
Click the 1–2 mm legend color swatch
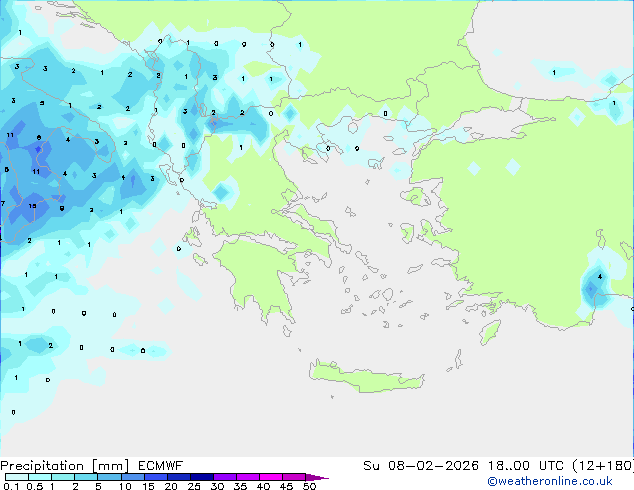pyautogui.click(x=63, y=477)
